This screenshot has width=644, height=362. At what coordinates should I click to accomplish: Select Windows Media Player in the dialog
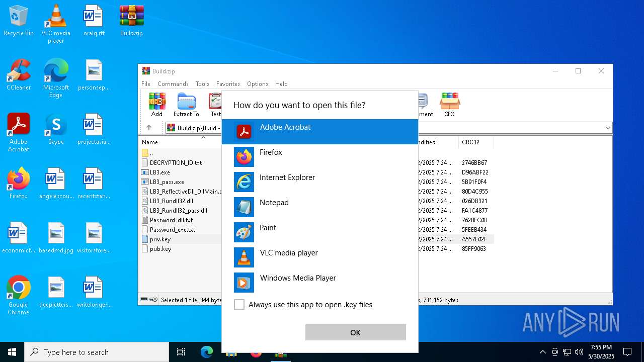319,283
